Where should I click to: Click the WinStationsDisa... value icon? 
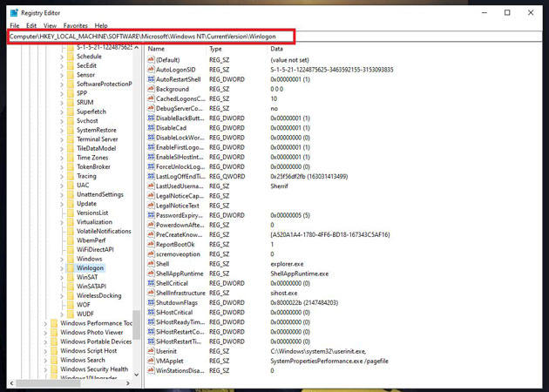pos(151,370)
